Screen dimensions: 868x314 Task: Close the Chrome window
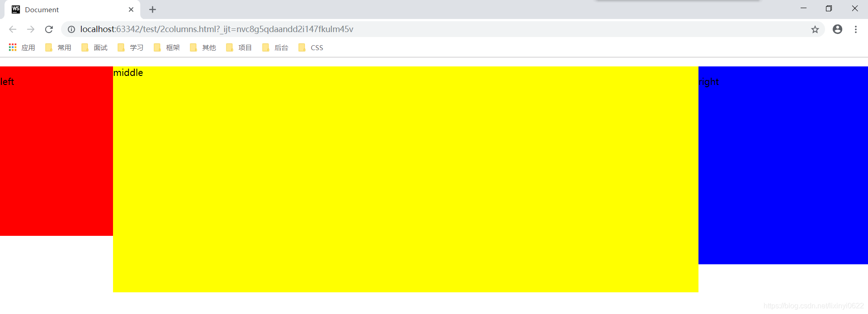(854, 8)
